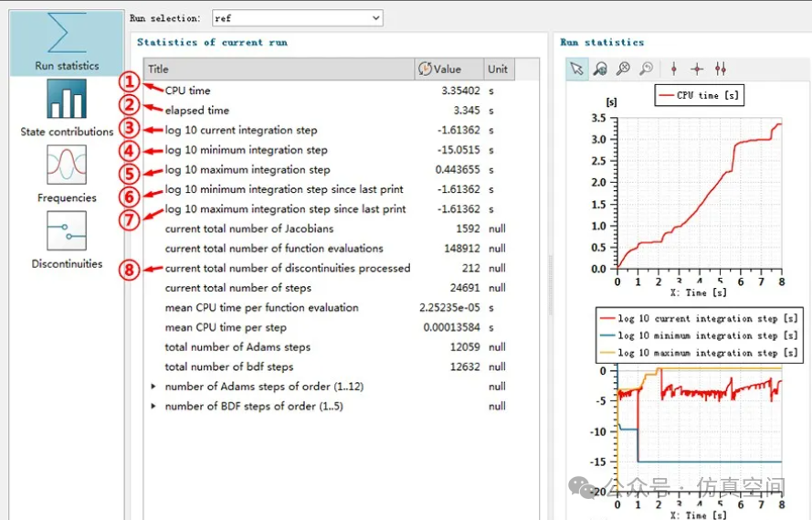Enable the single vertical cursor tool
The image size is (812, 520).
point(674,69)
